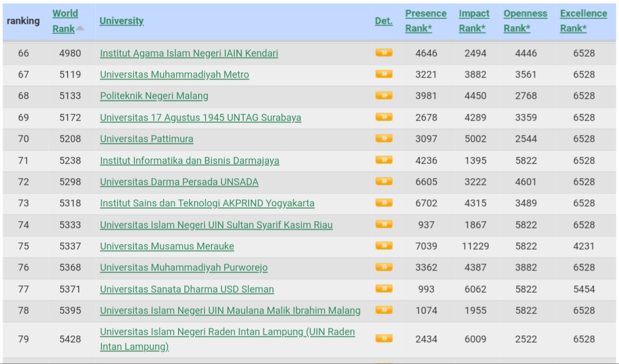Screen dimensions: 619x364
Task: Open Institut Sains dan Teknologi AKPRIND link
Action: pos(207,203)
